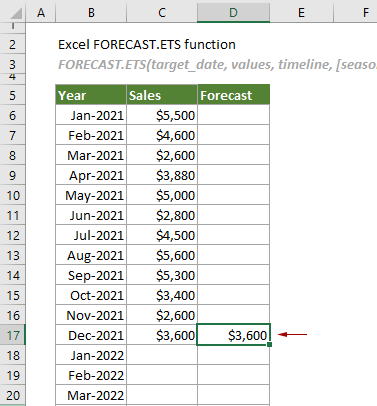377x406 pixels.
Task: Select the Jun-2021 cell
Action: coord(91,215)
